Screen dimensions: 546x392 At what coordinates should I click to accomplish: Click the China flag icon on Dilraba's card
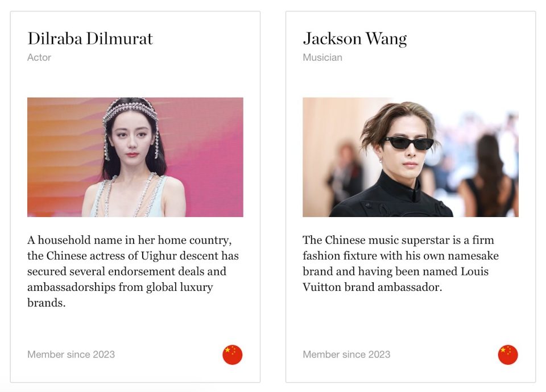(232, 355)
